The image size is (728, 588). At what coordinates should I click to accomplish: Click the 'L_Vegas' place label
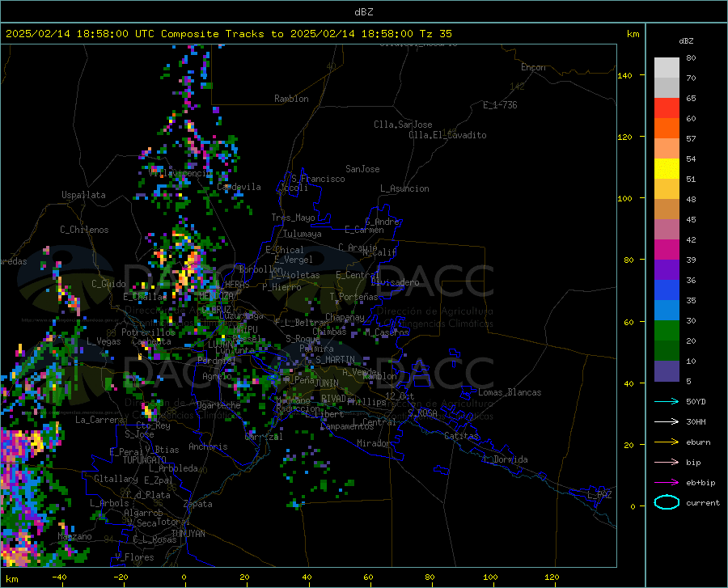pyautogui.click(x=104, y=341)
